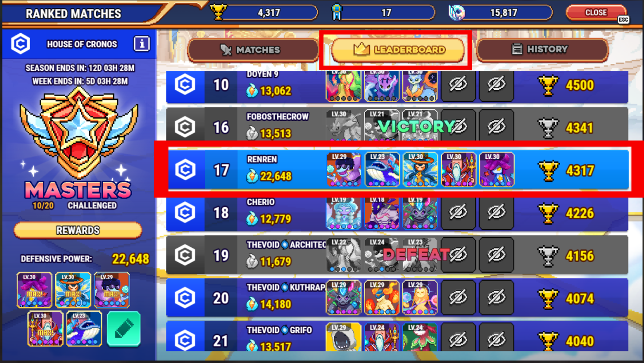Select RenRen's whale monster thumbnail level 23

pos(382,170)
